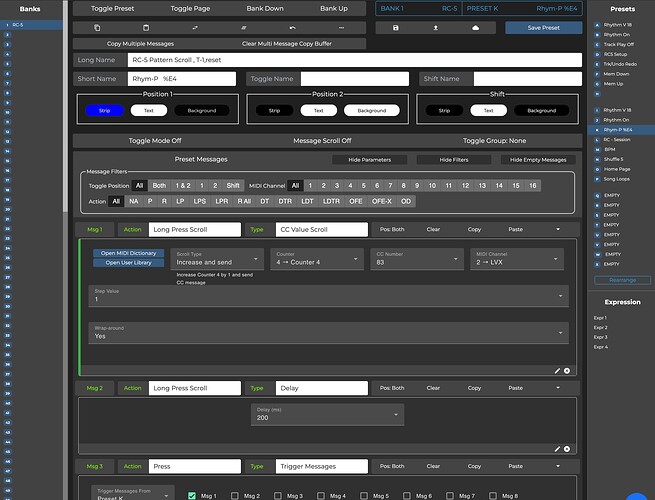Screen dimensions: 655x500
Task: Toggle 'Message Scroll Off' setting
Action: tap(322, 141)
